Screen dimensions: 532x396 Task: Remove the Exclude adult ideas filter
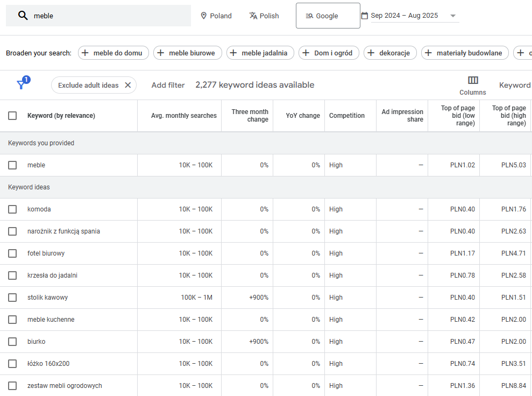(x=128, y=85)
